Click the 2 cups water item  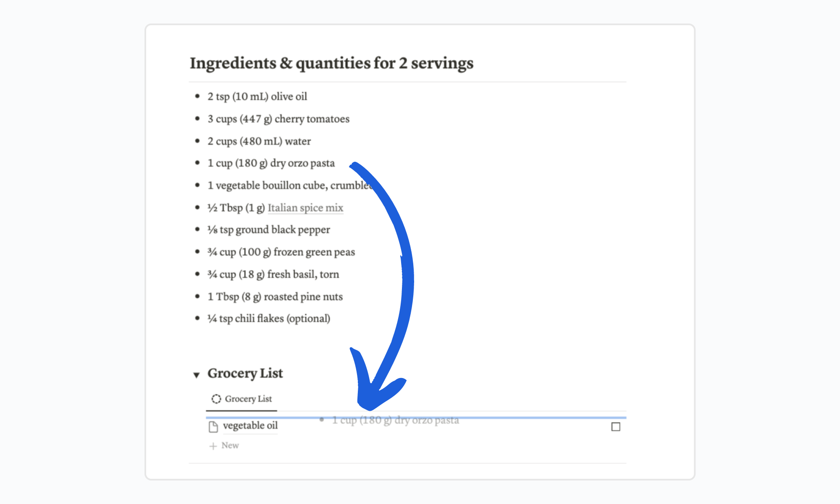point(259,141)
